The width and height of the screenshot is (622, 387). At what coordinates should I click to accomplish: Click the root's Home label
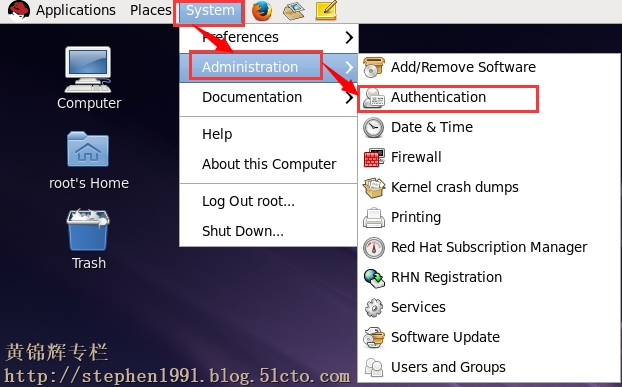pyautogui.click(x=89, y=184)
